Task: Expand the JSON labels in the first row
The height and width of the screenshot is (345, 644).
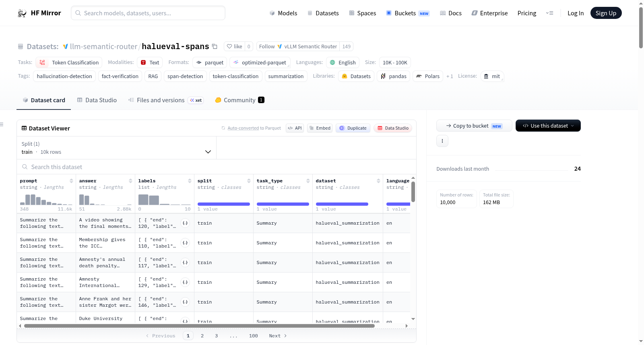Action: [185, 223]
